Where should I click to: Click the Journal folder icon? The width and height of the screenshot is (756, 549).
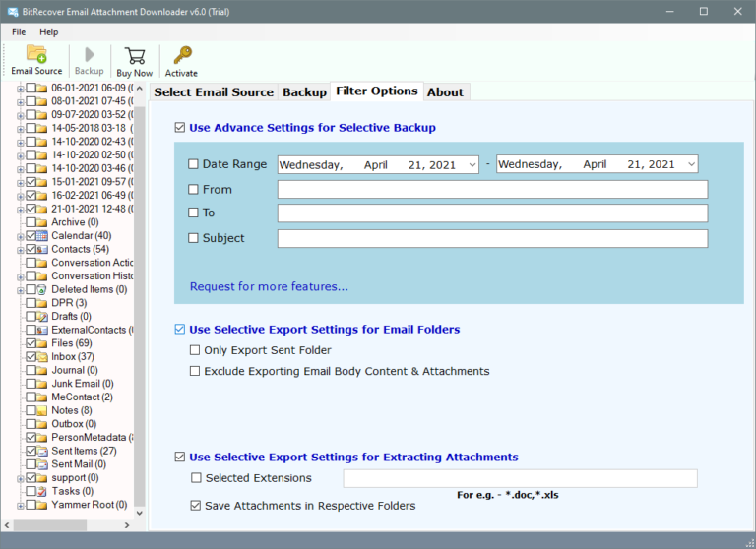coord(42,370)
